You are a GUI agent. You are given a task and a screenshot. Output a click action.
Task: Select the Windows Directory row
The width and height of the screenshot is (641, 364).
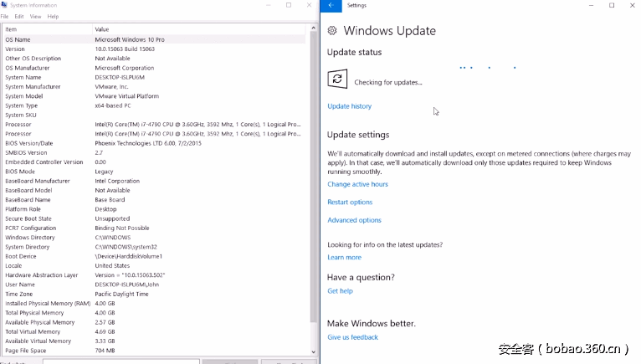coord(155,237)
